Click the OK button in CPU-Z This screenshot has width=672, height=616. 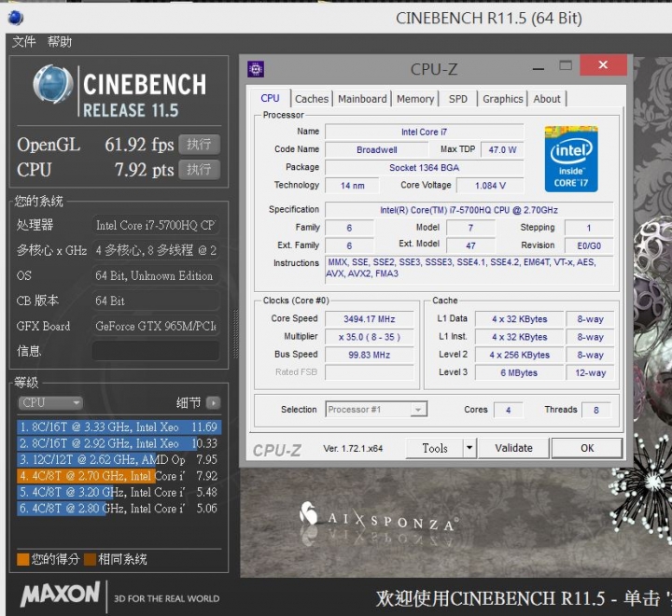[x=587, y=448]
